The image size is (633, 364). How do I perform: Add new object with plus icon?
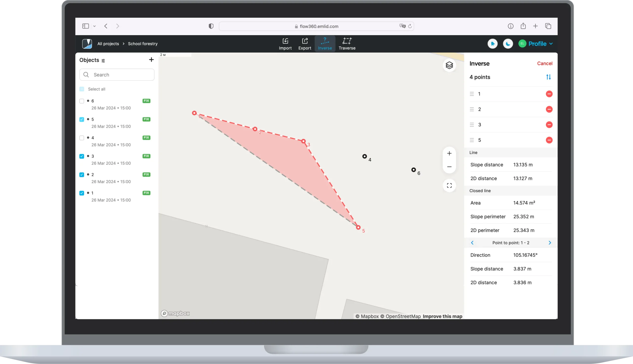(x=151, y=60)
